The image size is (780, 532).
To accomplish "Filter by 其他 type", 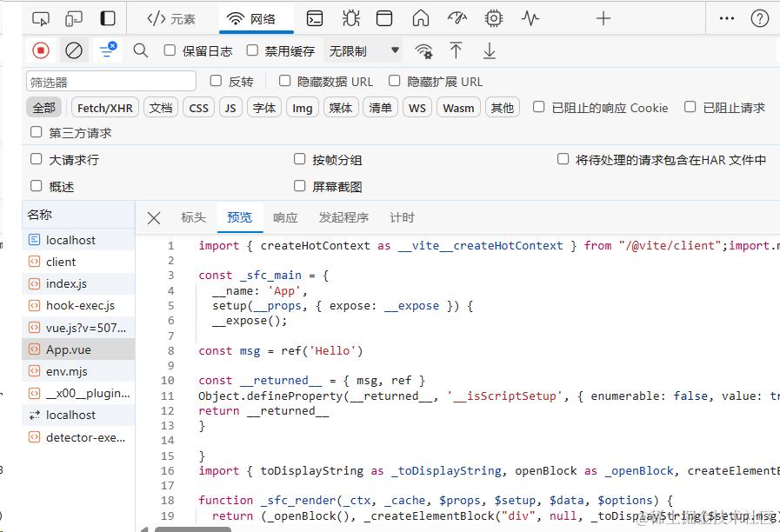I will tap(503, 108).
